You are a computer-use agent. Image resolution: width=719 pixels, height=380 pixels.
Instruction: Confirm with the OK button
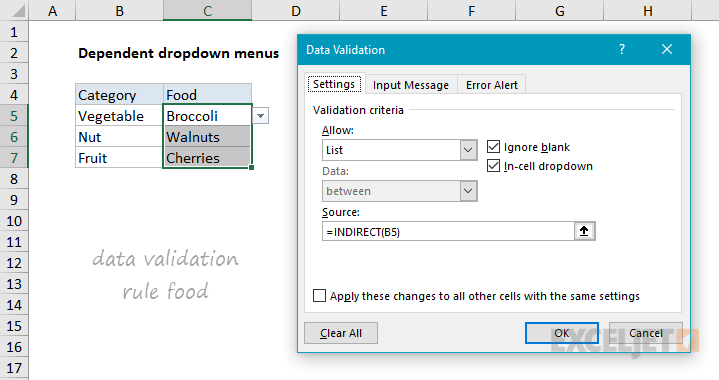562,333
